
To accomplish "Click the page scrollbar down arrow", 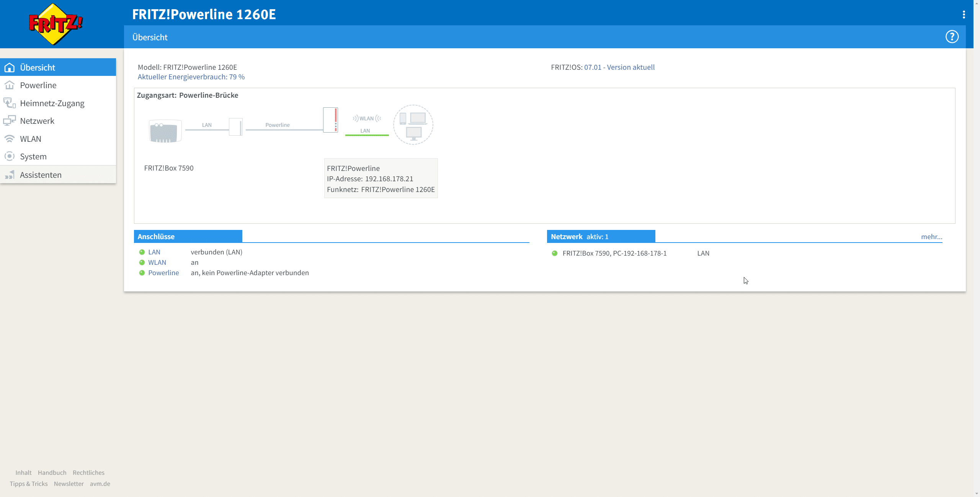I will pos(977,494).
